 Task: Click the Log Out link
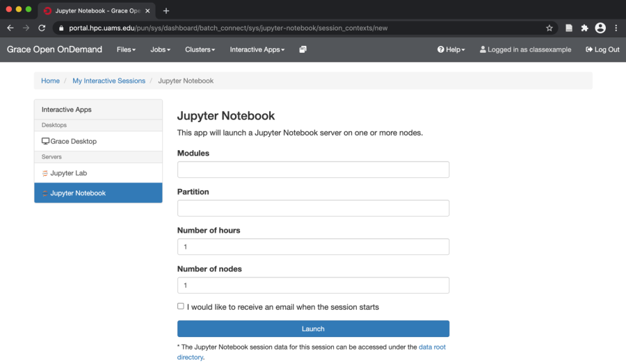[x=602, y=49]
